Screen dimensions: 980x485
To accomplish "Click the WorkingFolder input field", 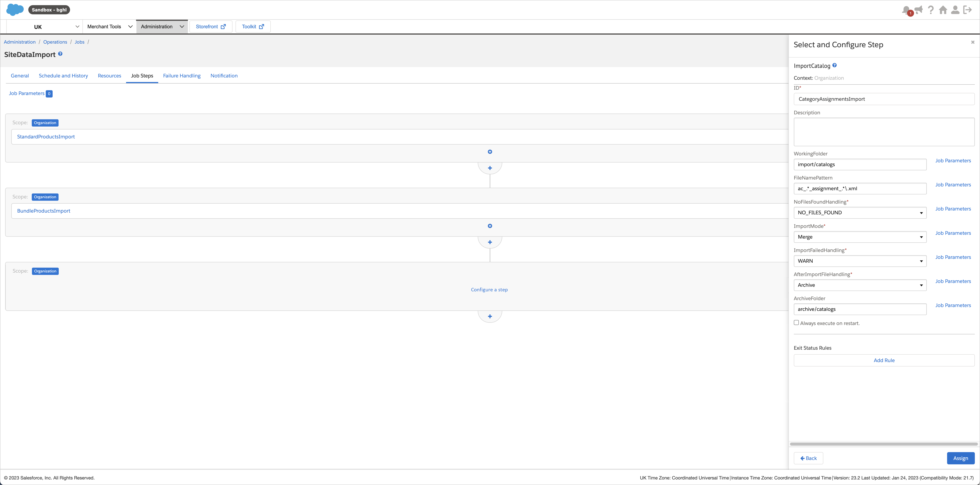I will point(860,164).
